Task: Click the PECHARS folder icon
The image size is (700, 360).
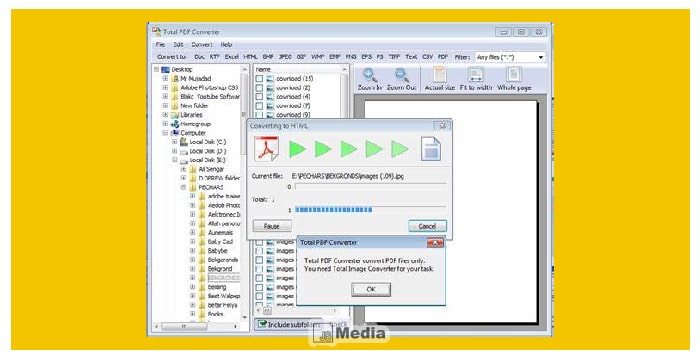Action: click(x=193, y=187)
